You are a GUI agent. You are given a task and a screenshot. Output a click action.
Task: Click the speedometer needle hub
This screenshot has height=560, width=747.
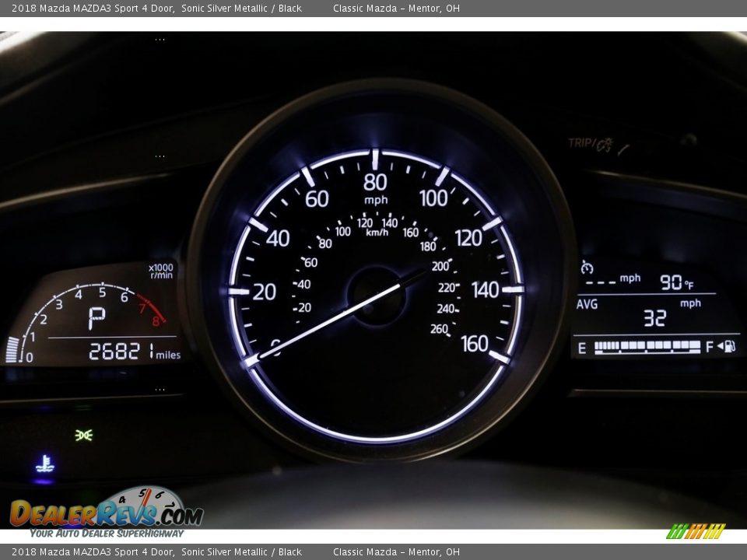[x=377, y=295]
